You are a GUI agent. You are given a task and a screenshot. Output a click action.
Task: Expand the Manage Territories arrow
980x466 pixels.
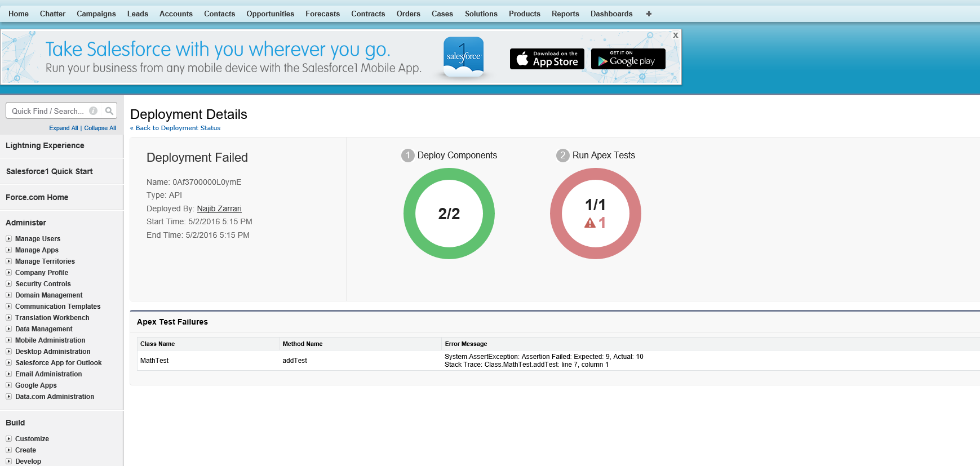[8, 261]
